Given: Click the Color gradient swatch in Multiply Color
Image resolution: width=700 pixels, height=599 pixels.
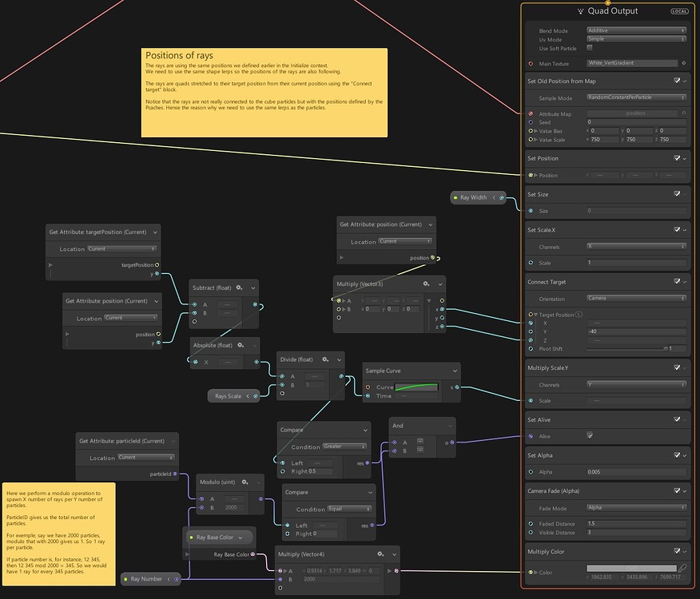Looking at the screenshot, I should click(x=632, y=568).
